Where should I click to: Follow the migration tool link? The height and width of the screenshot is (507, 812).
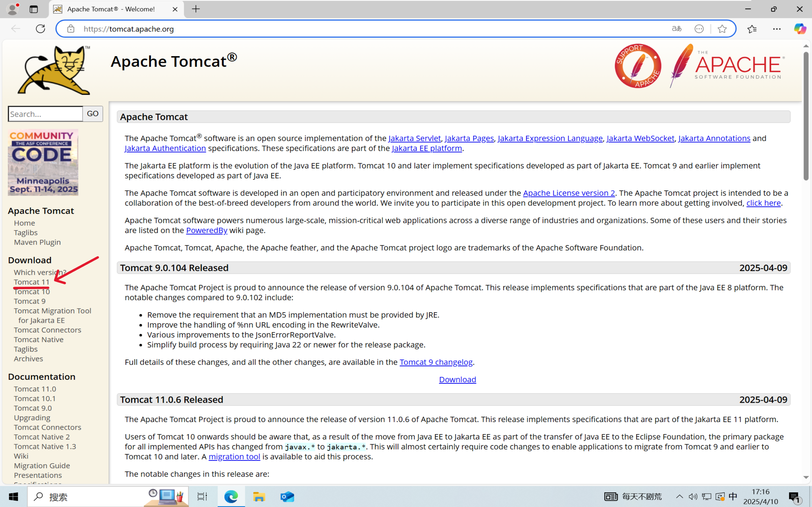click(234, 457)
